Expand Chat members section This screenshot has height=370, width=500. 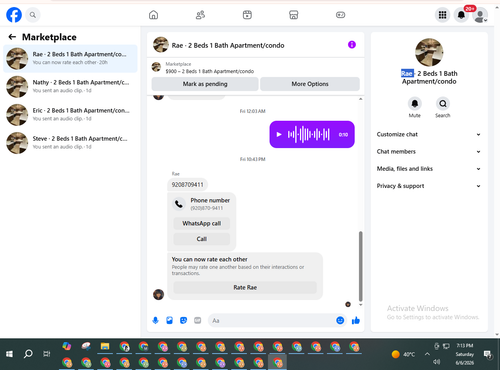[429, 152]
